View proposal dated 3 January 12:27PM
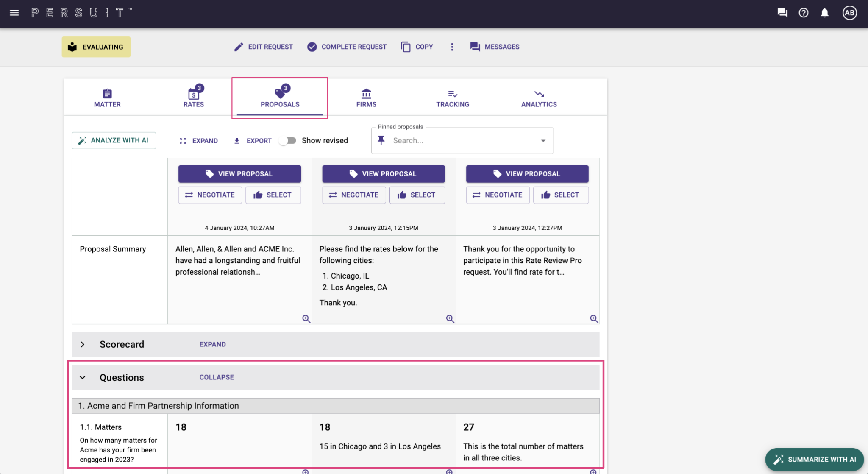 527,174
